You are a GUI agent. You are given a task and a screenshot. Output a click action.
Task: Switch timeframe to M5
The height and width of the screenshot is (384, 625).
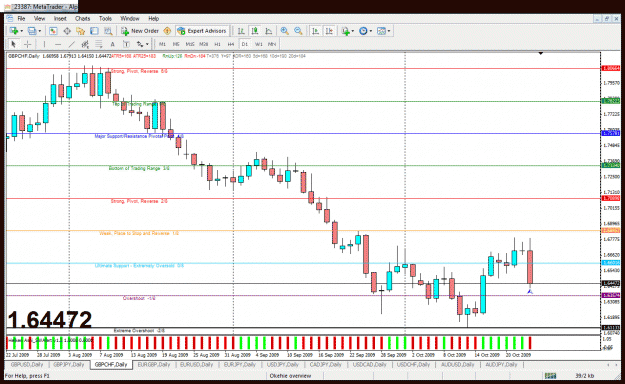pos(176,44)
